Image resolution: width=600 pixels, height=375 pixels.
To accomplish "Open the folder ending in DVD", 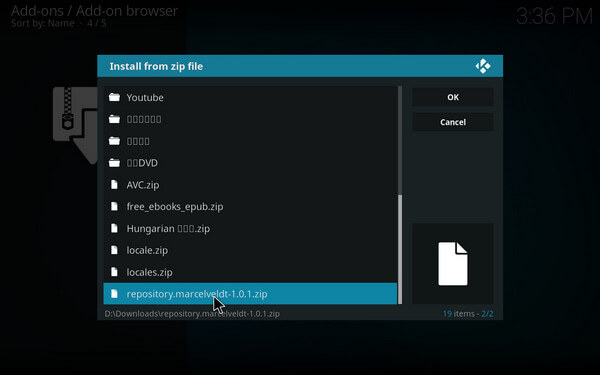I will click(250, 163).
